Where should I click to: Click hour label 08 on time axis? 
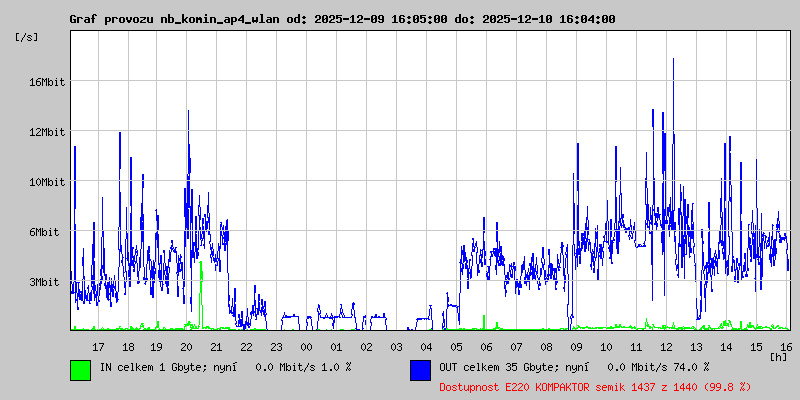click(546, 347)
